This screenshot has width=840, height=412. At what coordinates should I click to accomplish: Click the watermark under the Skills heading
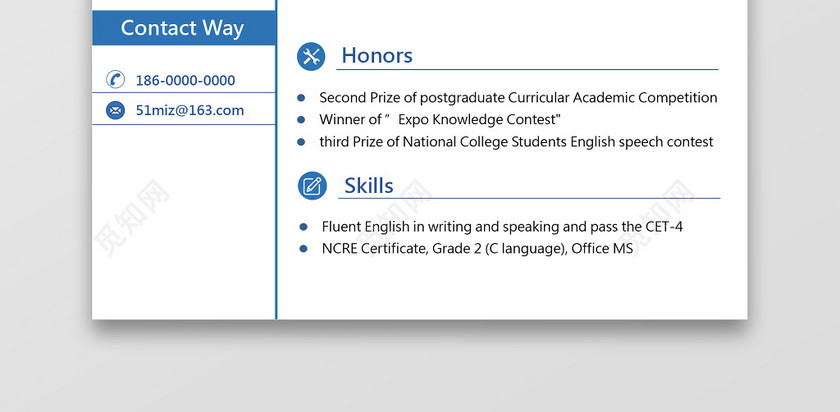coord(393,218)
